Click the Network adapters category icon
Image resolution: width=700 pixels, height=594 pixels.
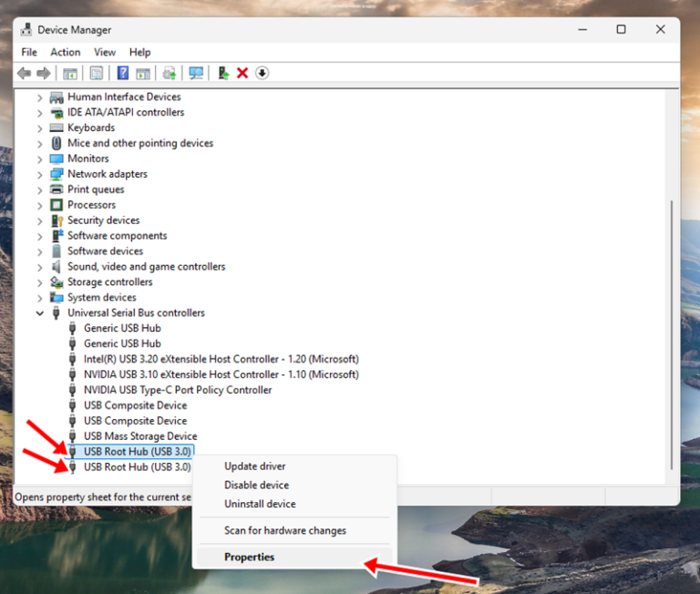57,174
